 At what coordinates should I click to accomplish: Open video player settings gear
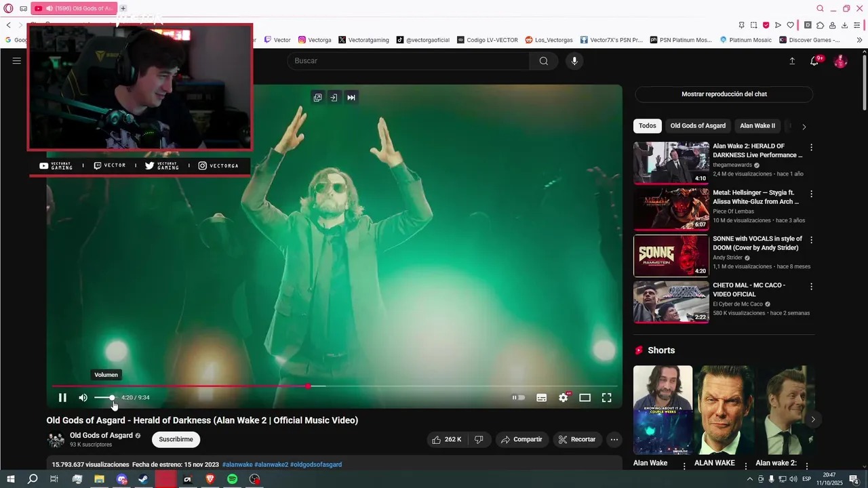(x=563, y=398)
